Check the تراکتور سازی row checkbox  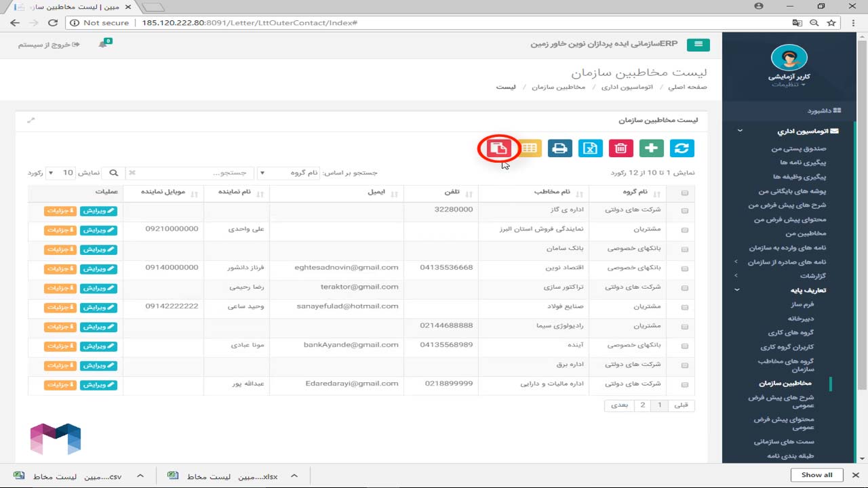point(684,288)
